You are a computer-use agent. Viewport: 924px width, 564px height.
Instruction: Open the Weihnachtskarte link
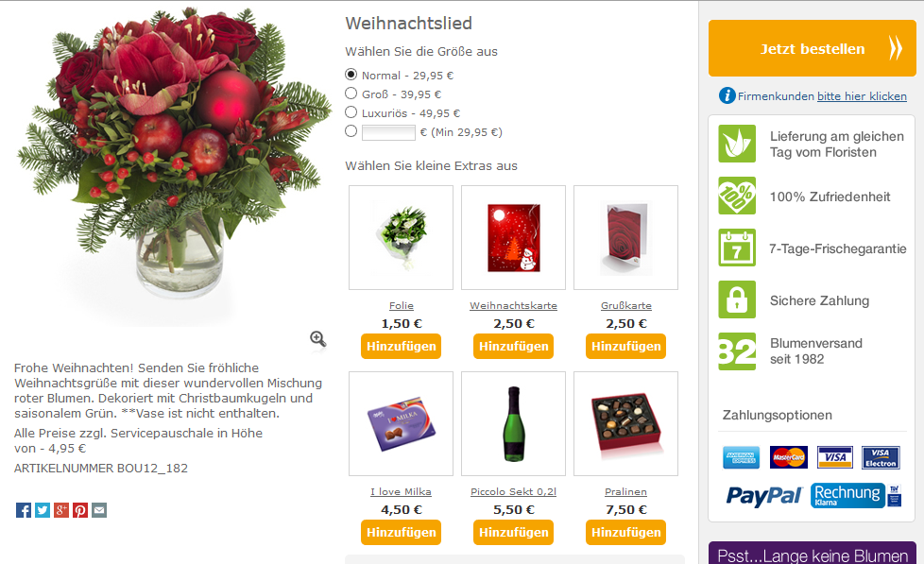(513, 305)
